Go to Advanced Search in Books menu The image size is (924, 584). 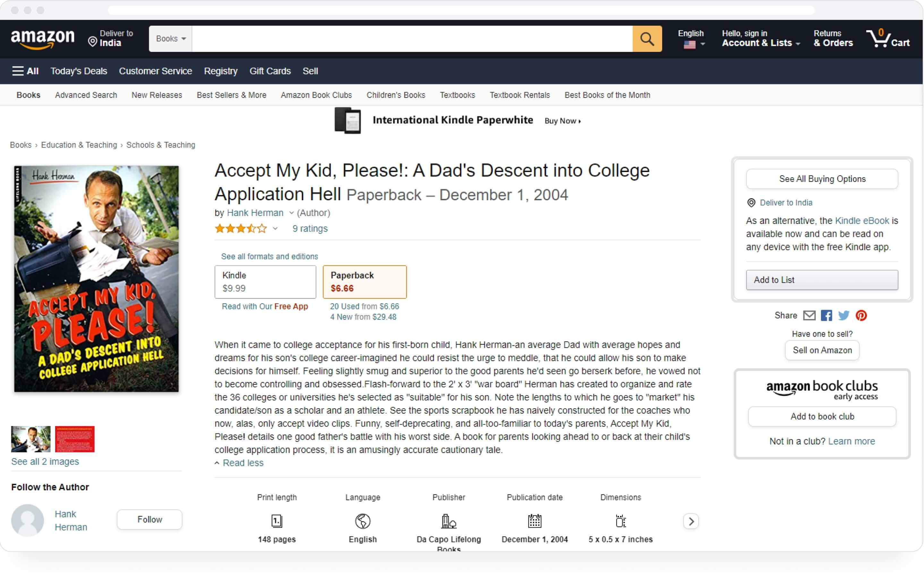point(86,95)
